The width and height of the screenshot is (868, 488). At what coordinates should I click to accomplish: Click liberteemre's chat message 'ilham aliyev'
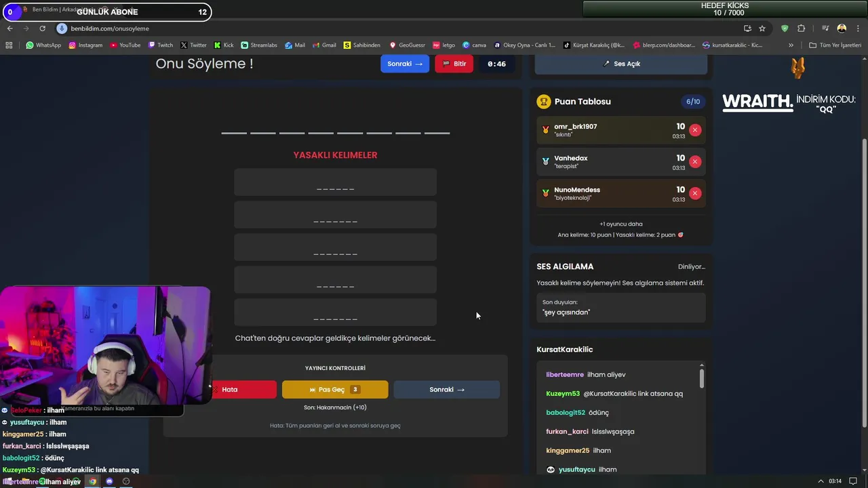(606, 375)
